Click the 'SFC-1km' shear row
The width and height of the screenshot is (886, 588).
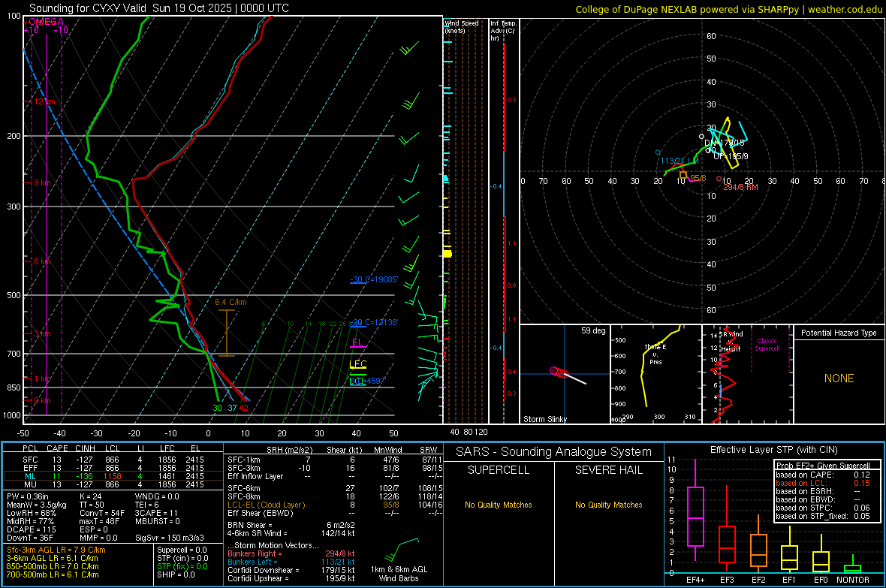335,460
